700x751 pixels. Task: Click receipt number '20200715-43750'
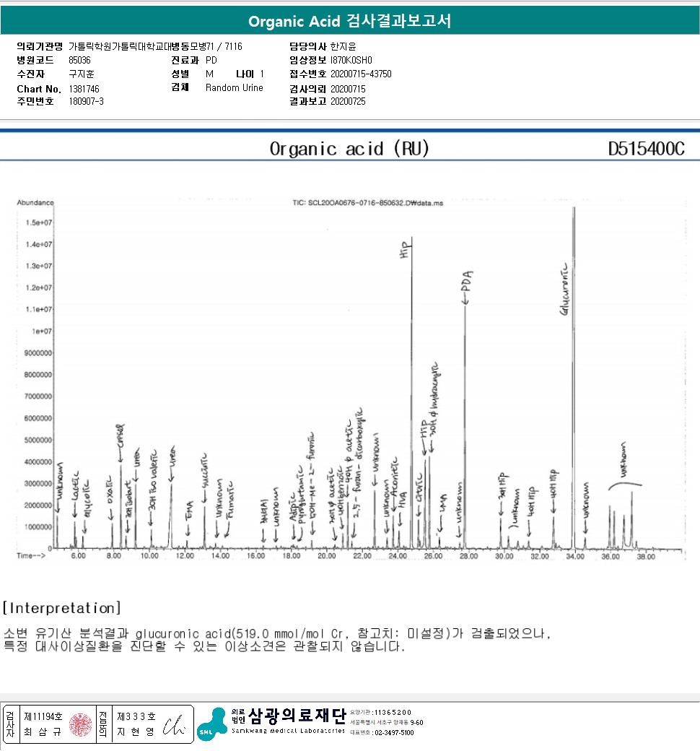coord(361,74)
